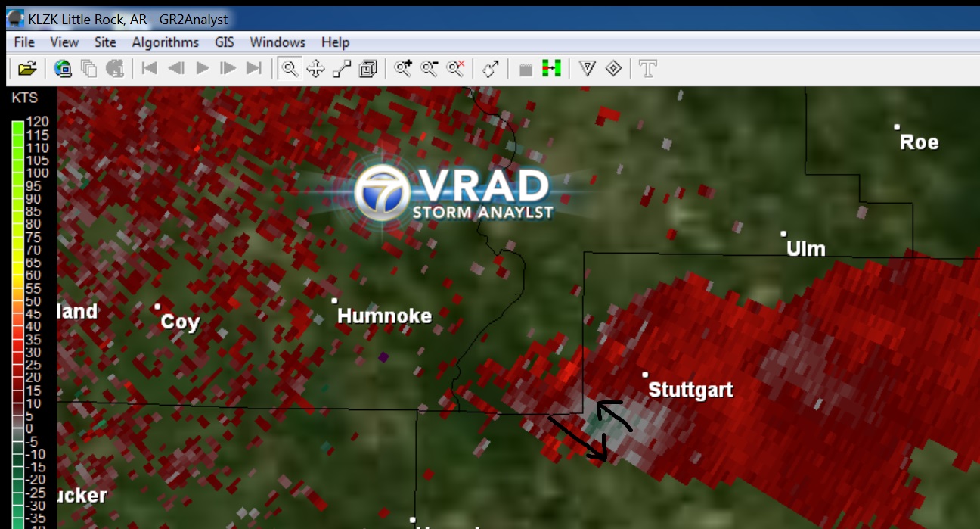Open the View menu
This screenshot has height=529, width=980.
64,42
